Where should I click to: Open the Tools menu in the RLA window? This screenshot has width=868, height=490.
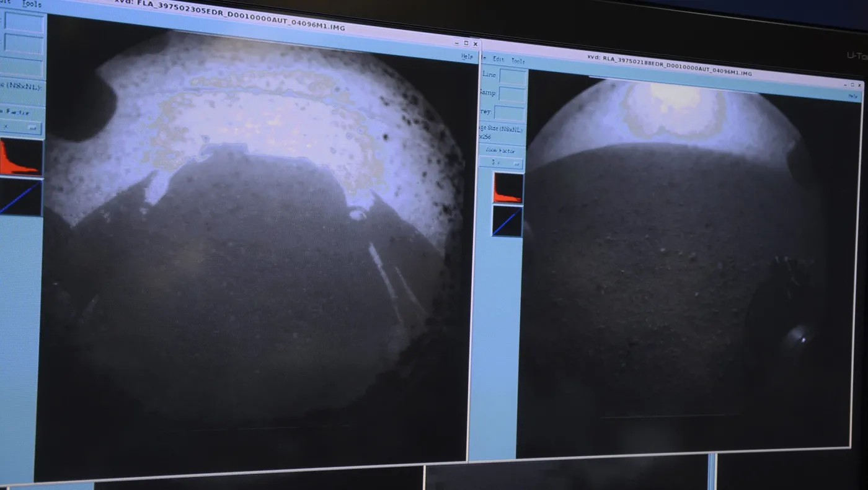tap(518, 61)
